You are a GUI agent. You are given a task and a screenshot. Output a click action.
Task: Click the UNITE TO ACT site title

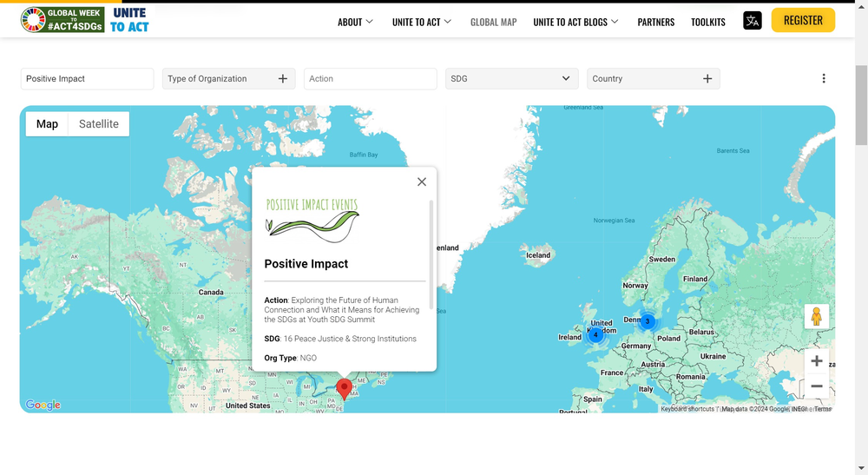(x=129, y=20)
